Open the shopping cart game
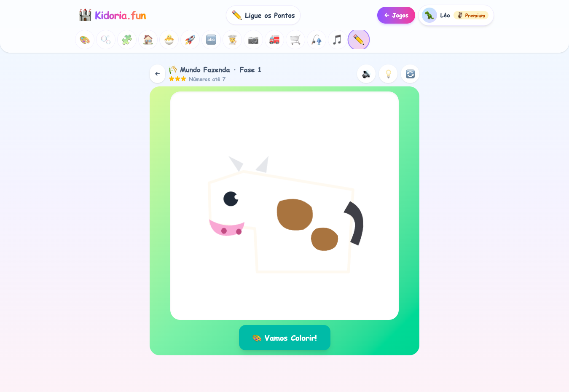This screenshot has height=392, width=569. (x=295, y=40)
